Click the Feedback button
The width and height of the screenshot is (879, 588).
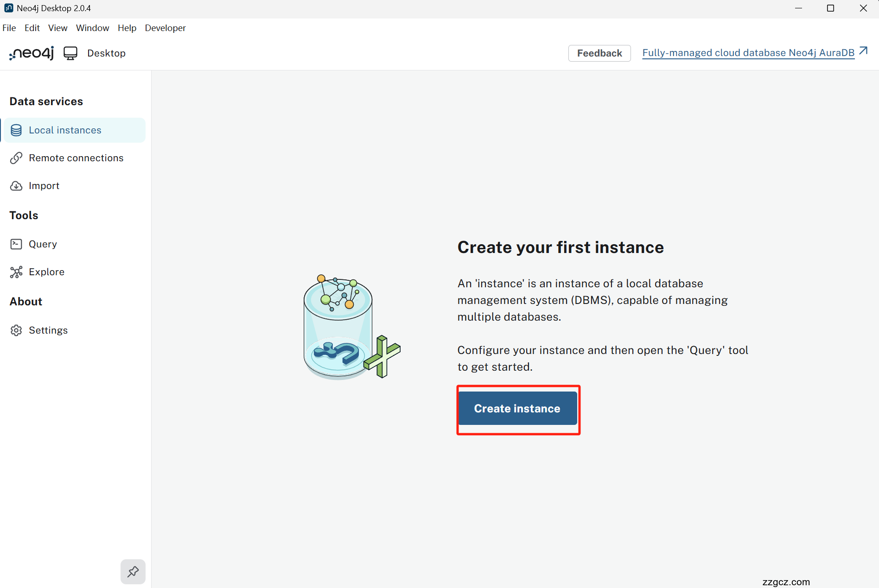[599, 53]
